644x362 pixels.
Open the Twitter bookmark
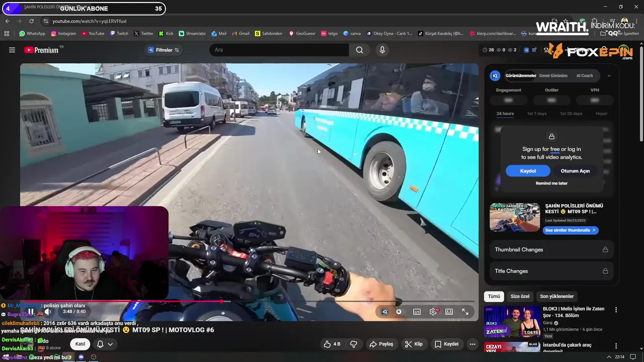click(143, 34)
